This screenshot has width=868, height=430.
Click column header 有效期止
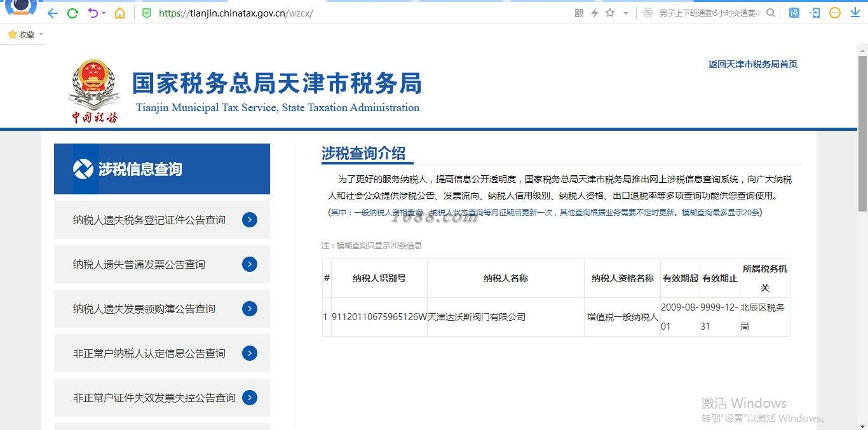click(720, 278)
